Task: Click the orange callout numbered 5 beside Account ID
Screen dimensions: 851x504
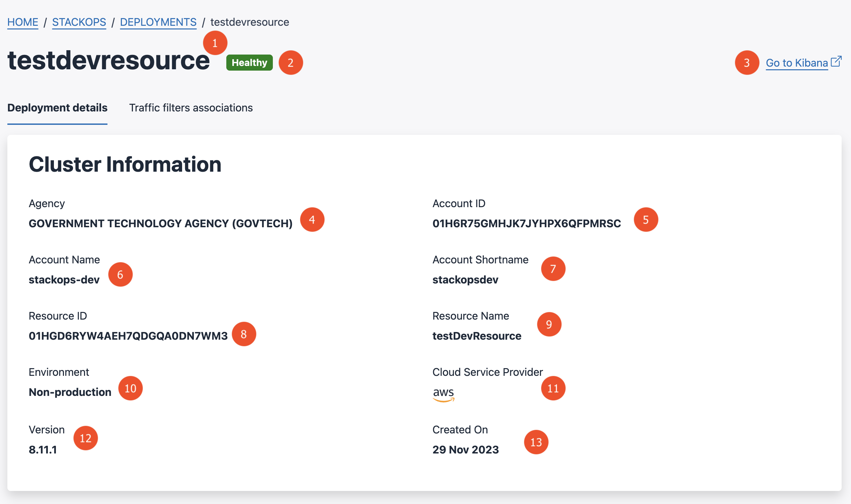Action: click(x=646, y=220)
